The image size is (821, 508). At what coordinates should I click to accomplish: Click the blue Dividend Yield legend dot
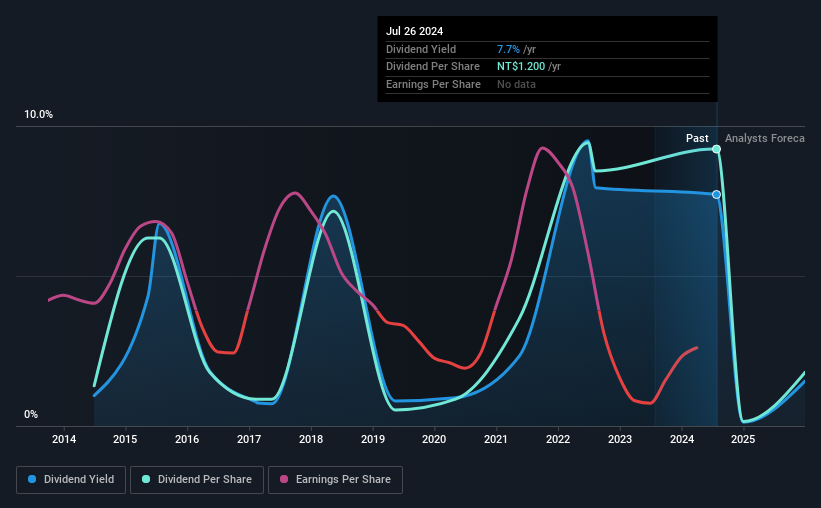pos(32,479)
